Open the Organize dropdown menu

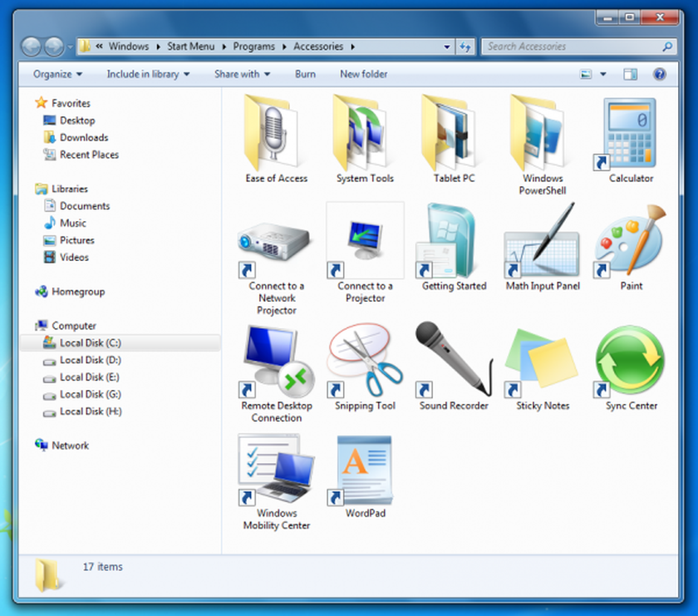(57, 74)
